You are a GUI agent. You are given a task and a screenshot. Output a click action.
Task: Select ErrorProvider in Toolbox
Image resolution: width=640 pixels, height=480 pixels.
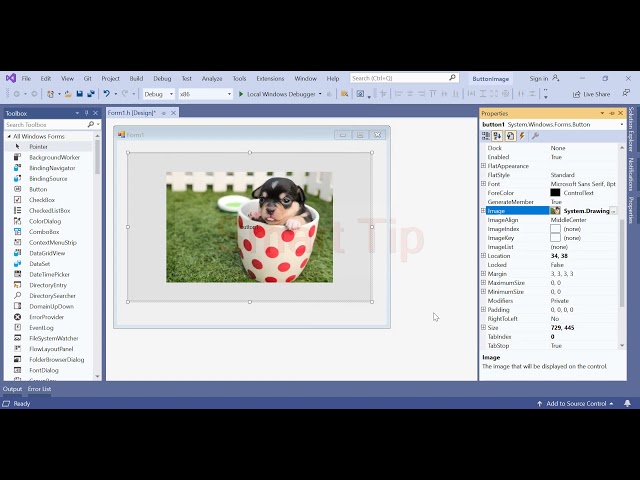pyautogui.click(x=49, y=317)
